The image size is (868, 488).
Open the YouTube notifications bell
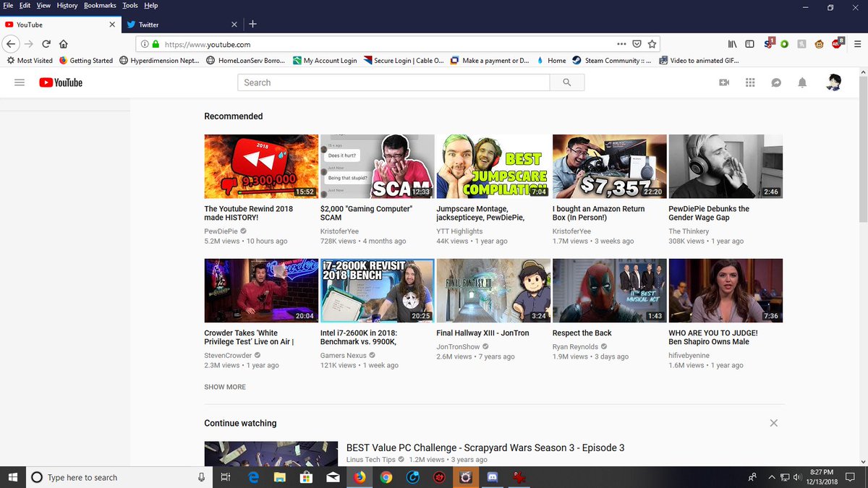(802, 82)
